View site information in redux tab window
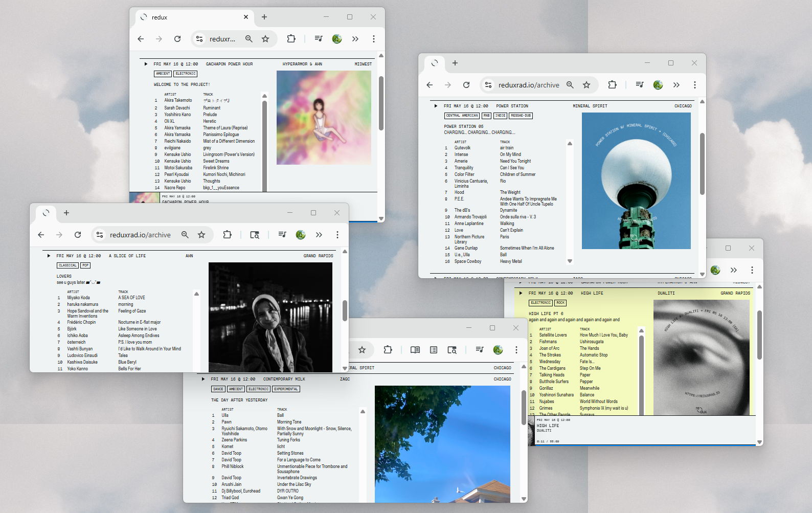This screenshot has width=812, height=513. tap(199, 39)
